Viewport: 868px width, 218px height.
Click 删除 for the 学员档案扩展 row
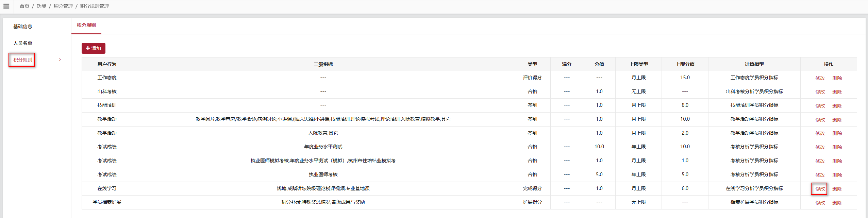pos(837,203)
